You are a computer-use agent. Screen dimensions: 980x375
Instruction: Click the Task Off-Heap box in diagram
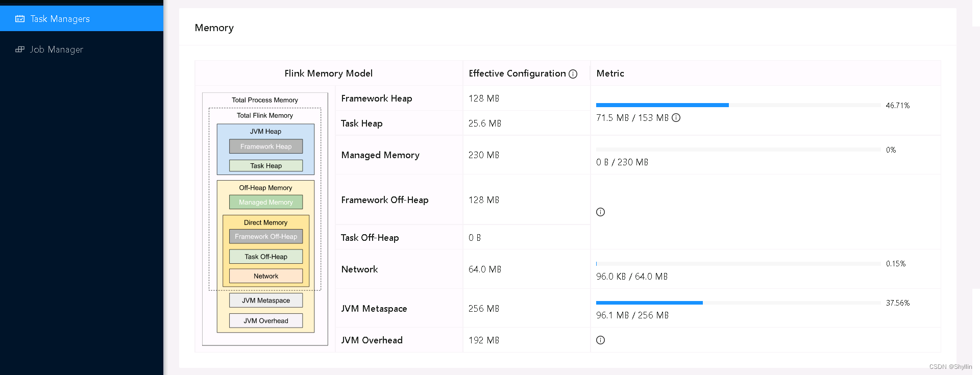click(266, 257)
